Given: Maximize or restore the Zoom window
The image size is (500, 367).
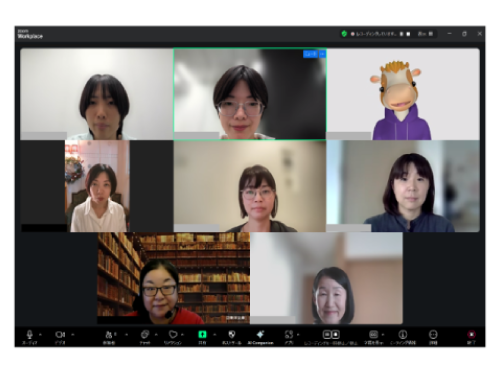Looking at the screenshot, I should pyautogui.click(x=464, y=34).
